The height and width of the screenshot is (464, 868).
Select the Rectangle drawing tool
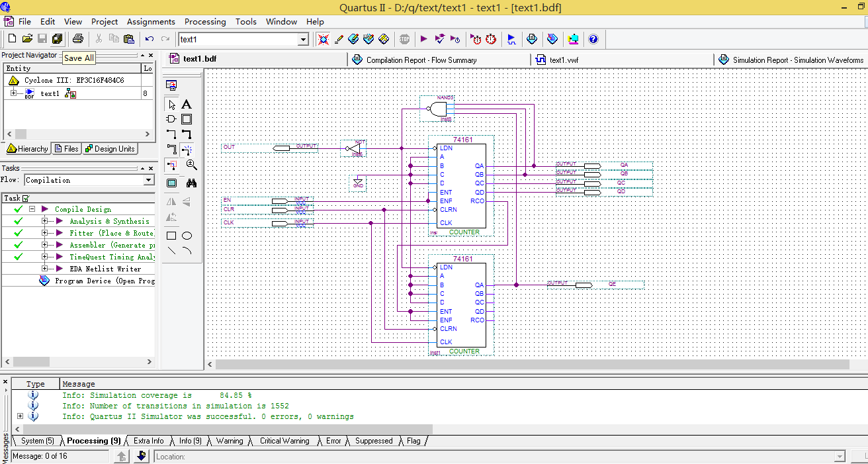171,236
